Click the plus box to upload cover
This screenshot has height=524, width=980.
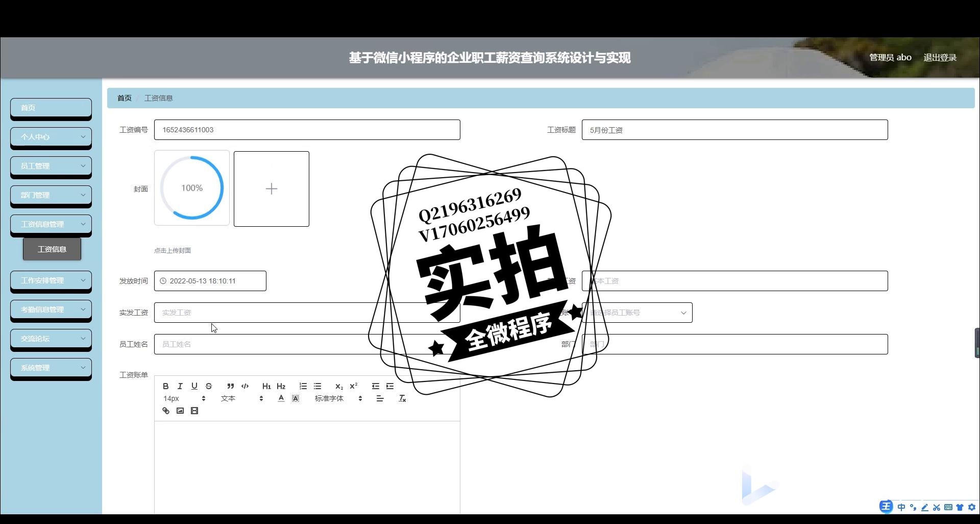[272, 189]
